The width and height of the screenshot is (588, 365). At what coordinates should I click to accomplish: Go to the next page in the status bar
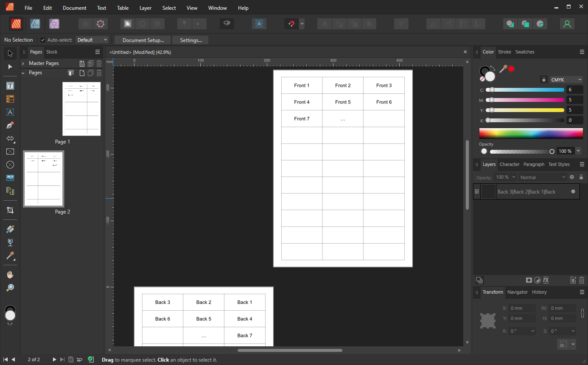click(x=54, y=359)
